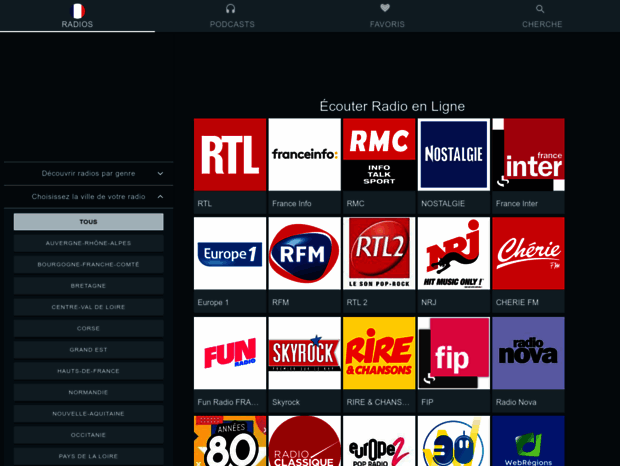Open the NRJ Hit Music Only logo
This screenshot has width=620, height=466.
454,253
